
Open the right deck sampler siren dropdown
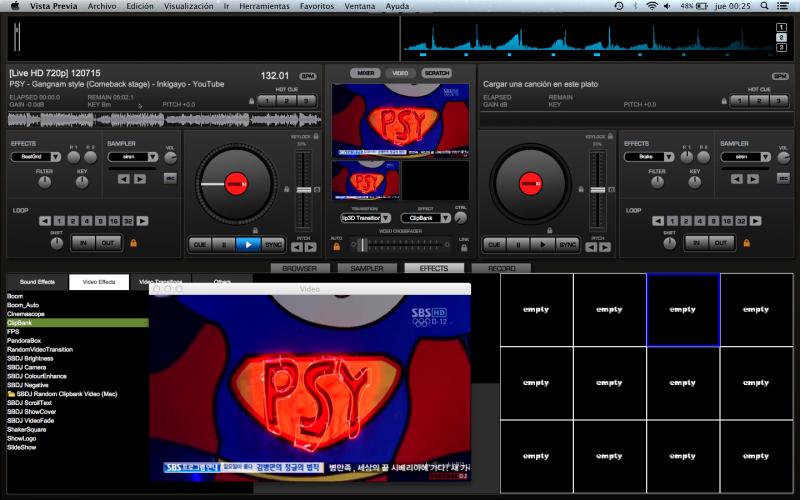pos(745,157)
